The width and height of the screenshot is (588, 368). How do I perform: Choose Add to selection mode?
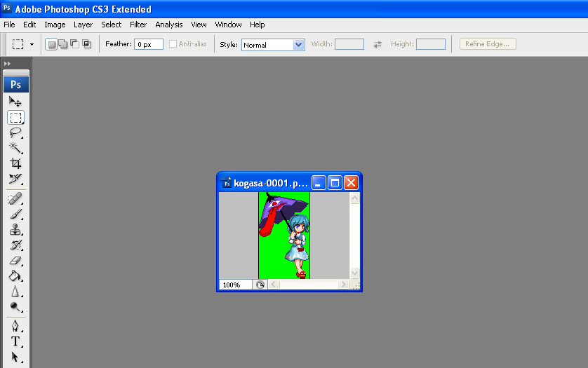(63, 44)
